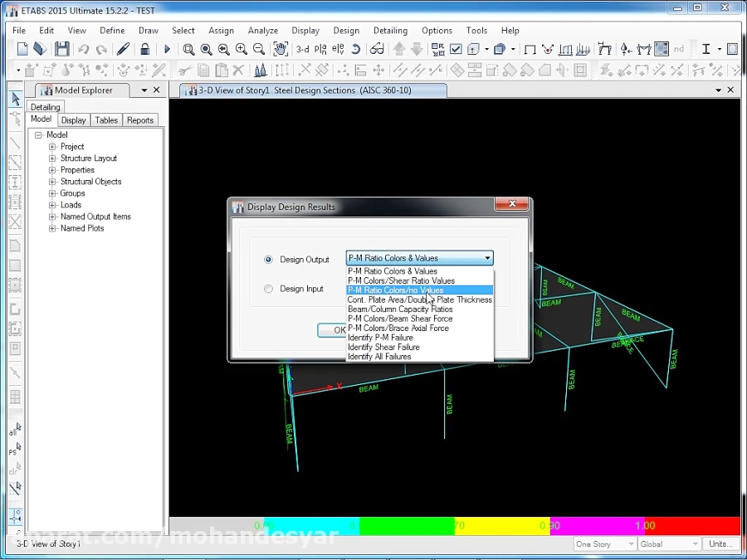
Task: Click the Units button
Action: [720, 544]
